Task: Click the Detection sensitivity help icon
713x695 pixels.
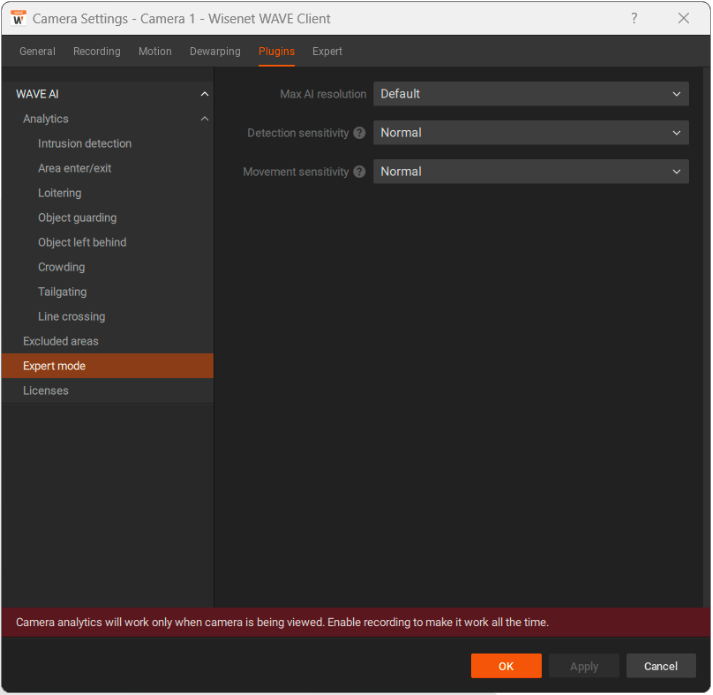Action: pos(359,133)
